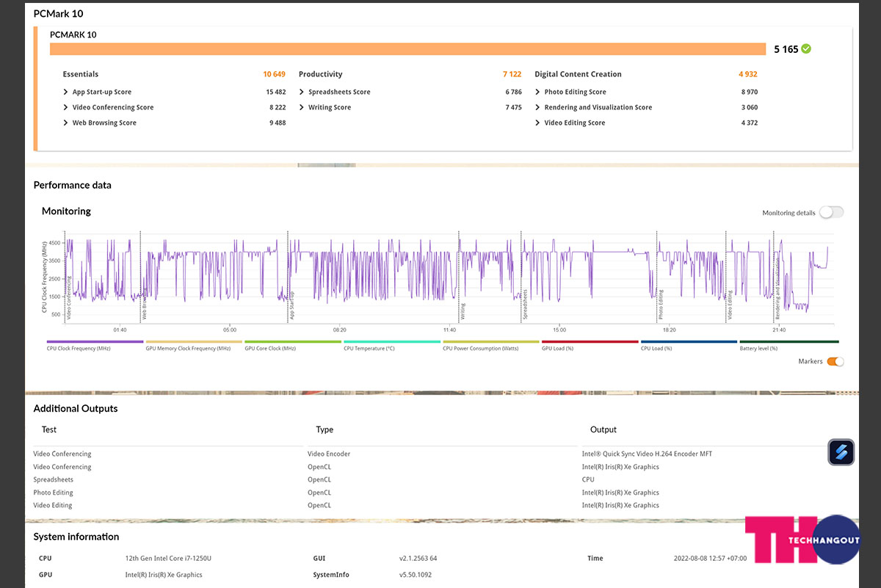This screenshot has width=881, height=588.
Task: Click the Video Encoder type cell
Action: [x=329, y=454]
